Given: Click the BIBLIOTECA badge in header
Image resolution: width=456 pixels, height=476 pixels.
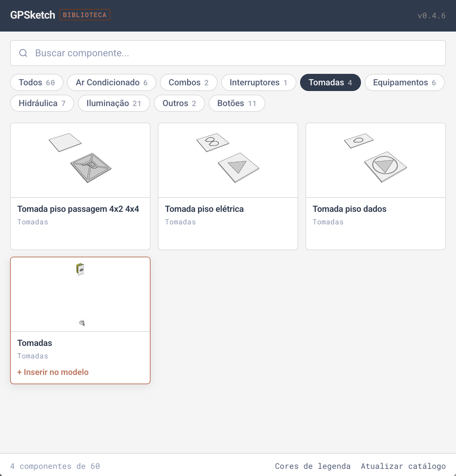Looking at the screenshot, I should 85,15.
